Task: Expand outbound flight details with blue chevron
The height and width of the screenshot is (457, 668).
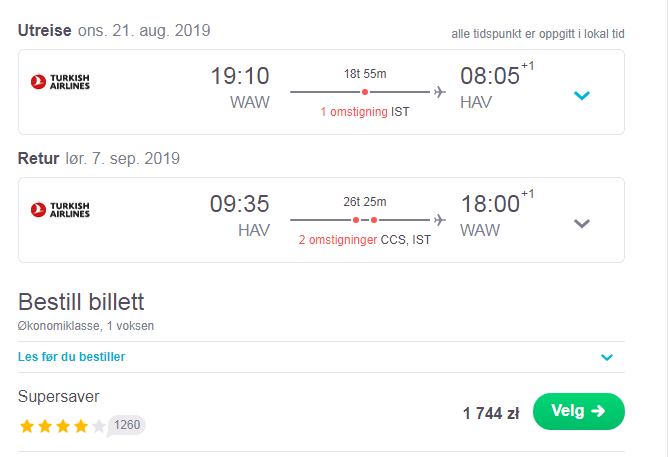Action: pyautogui.click(x=582, y=95)
